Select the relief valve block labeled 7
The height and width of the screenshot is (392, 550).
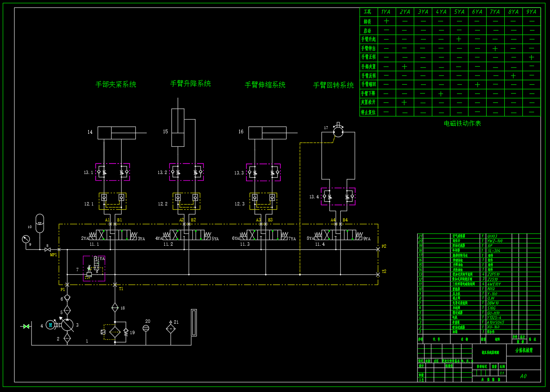[94, 268]
